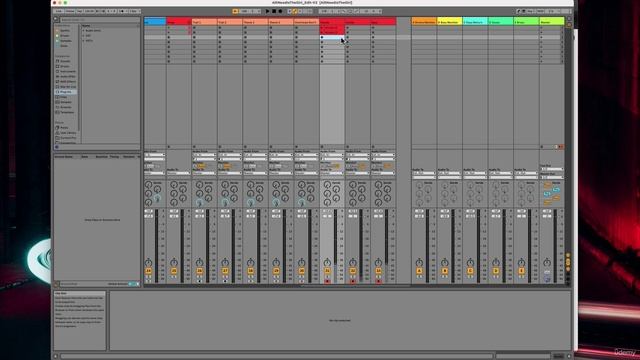Disarm track 33 with its red arm button

pos(378,281)
